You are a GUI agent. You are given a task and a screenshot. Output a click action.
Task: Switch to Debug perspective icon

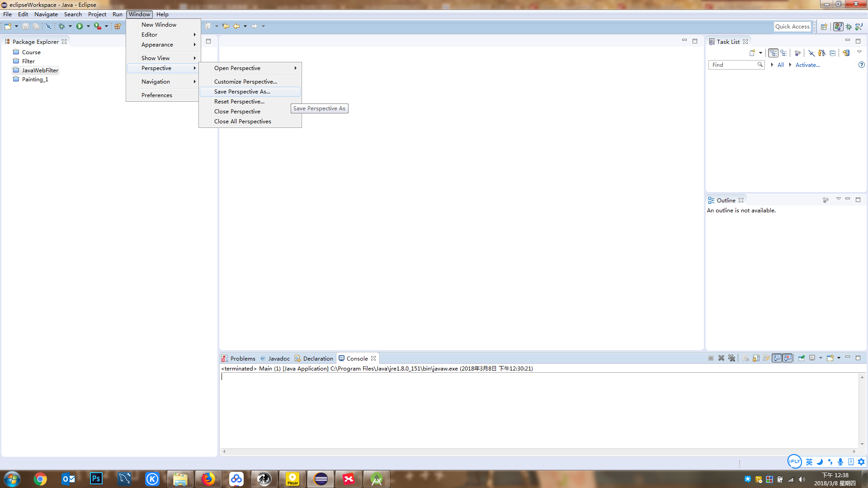pyautogui.click(x=849, y=27)
